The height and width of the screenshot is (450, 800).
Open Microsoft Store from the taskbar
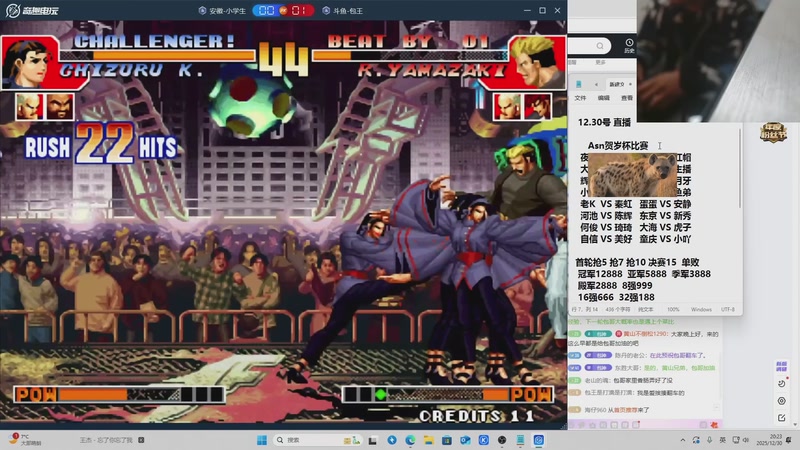tap(447, 440)
